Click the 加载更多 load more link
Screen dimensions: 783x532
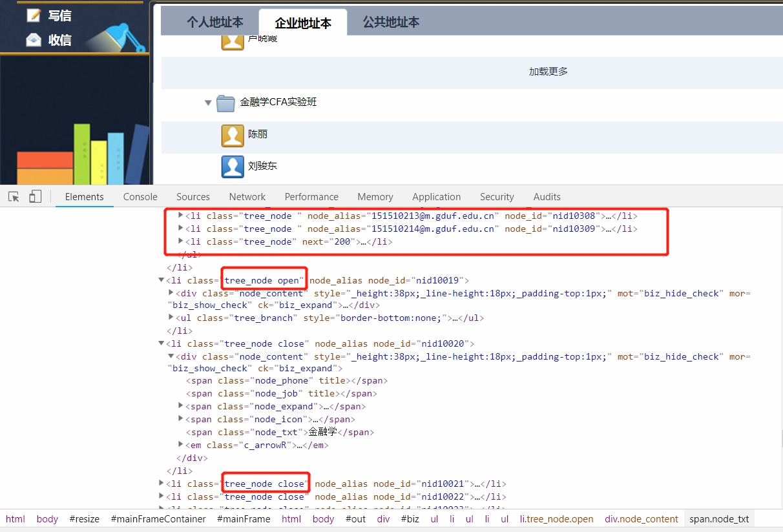pyautogui.click(x=548, y=72)
